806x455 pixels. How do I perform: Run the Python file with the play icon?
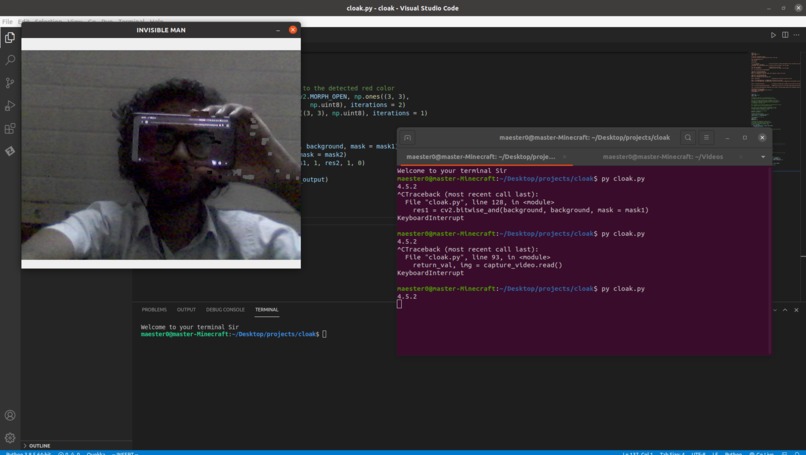(773, 35)
